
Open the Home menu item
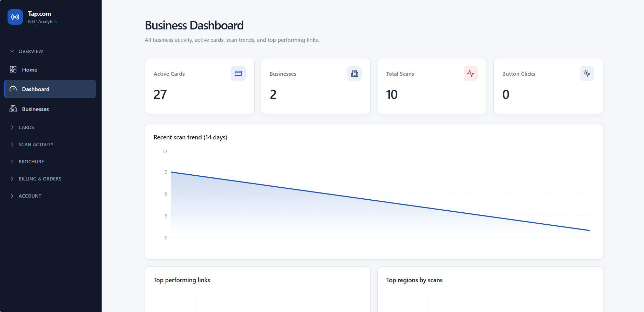click(50, 70)
